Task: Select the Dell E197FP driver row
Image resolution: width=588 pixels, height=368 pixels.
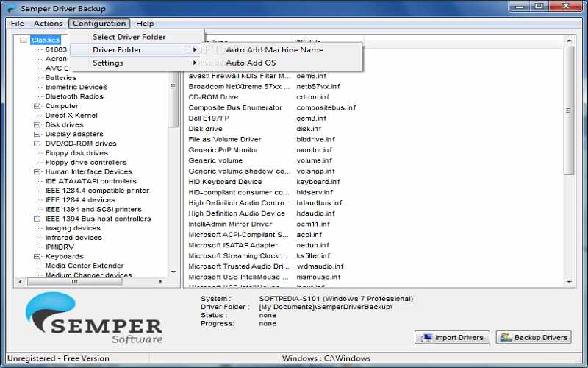Action: (209, 118)
